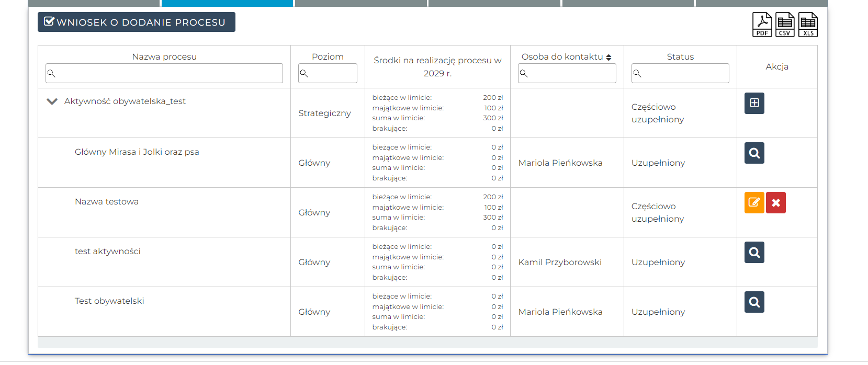Delete the Nazwa testowa process

coord(775,202)
